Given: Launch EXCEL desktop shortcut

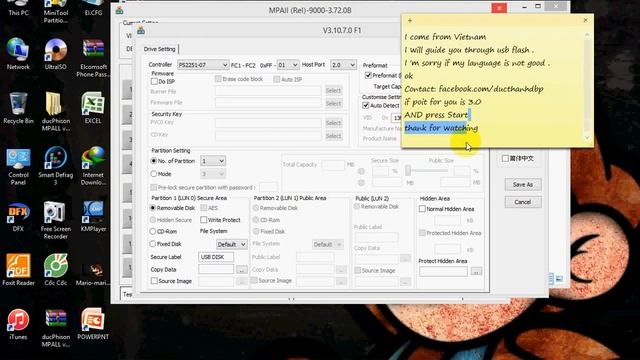Looking at the screenshot, I should click(x=93, y=108).
